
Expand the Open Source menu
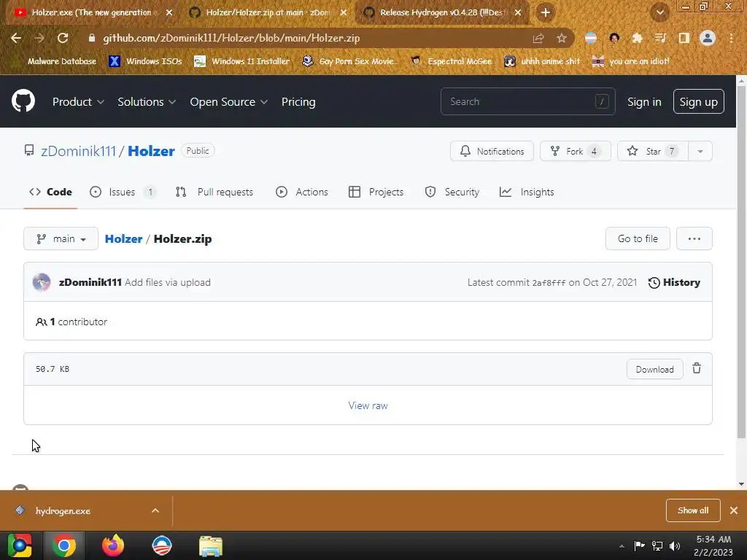click(x=228, y=101)
